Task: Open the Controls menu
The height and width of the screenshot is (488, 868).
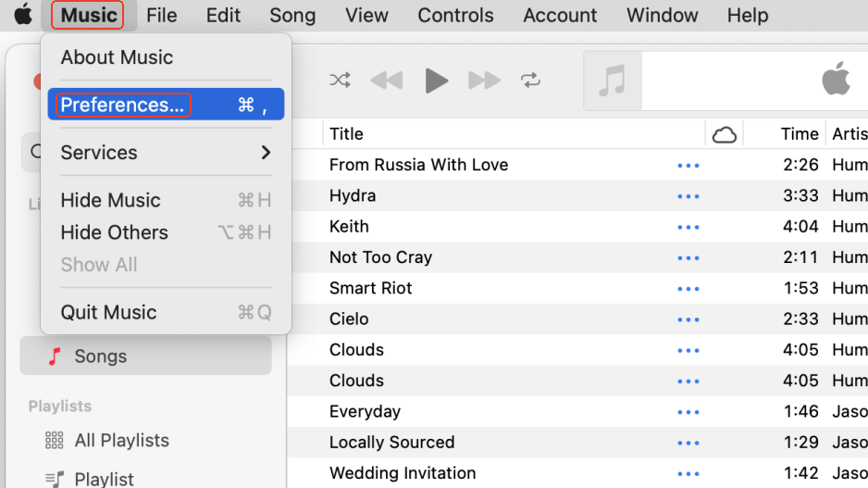Action: click(455, 15)
